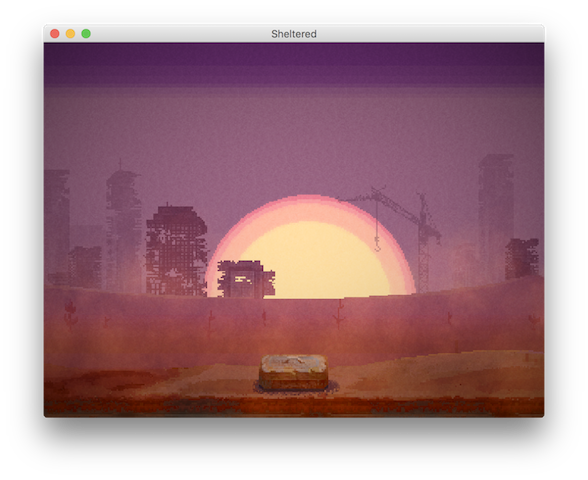Click the dead shrub at far left dune

pos(70,314)
